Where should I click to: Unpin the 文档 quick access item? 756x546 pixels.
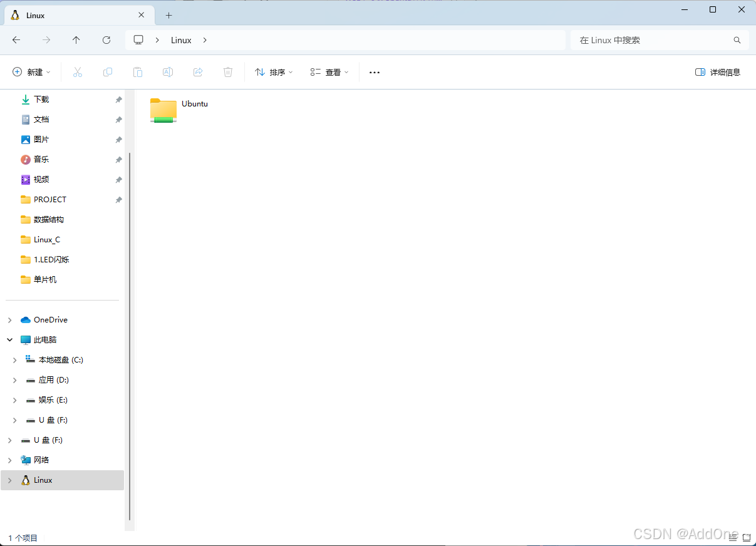point(118,120)
